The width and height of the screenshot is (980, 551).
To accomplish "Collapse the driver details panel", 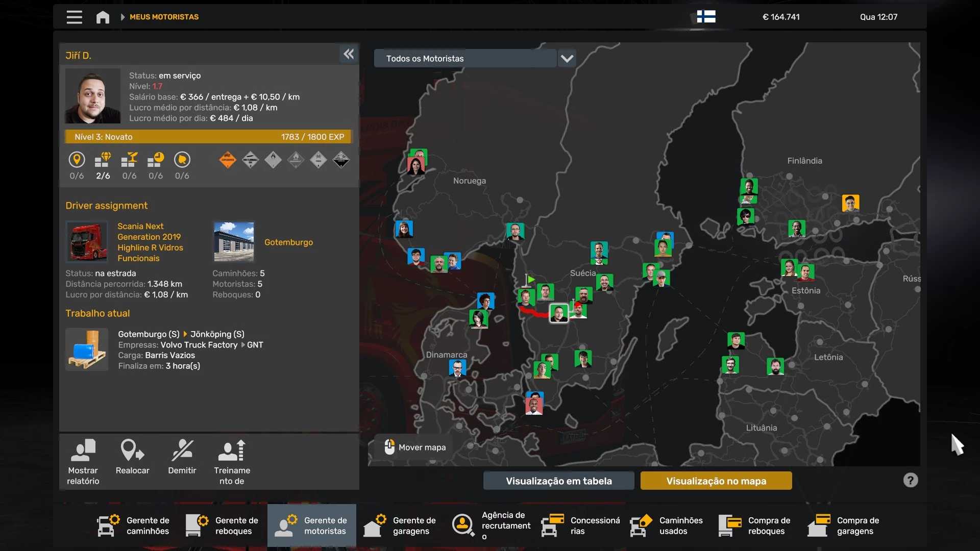I will (349, 54).
